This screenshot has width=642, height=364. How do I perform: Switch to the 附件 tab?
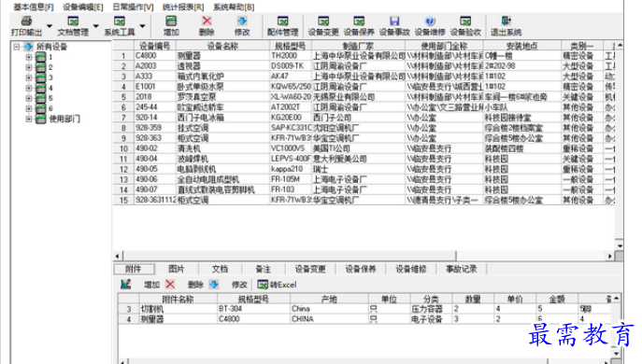[134, 269]
